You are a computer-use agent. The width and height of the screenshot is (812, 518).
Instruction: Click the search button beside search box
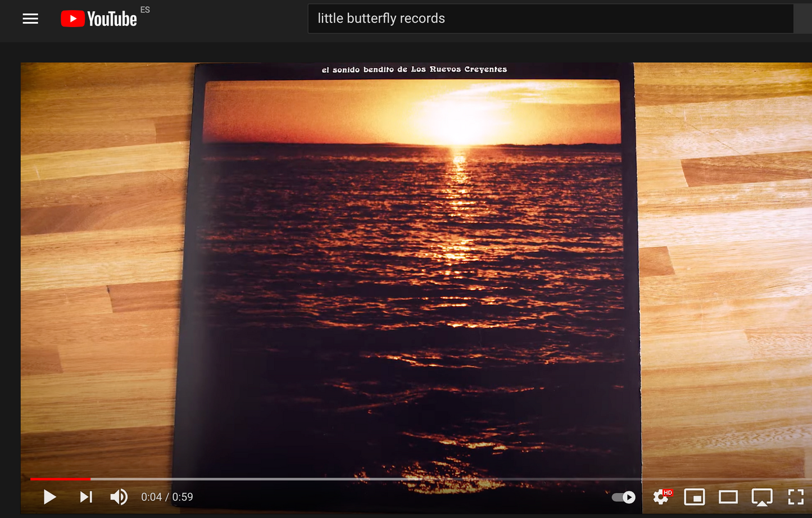pos(804,19)
